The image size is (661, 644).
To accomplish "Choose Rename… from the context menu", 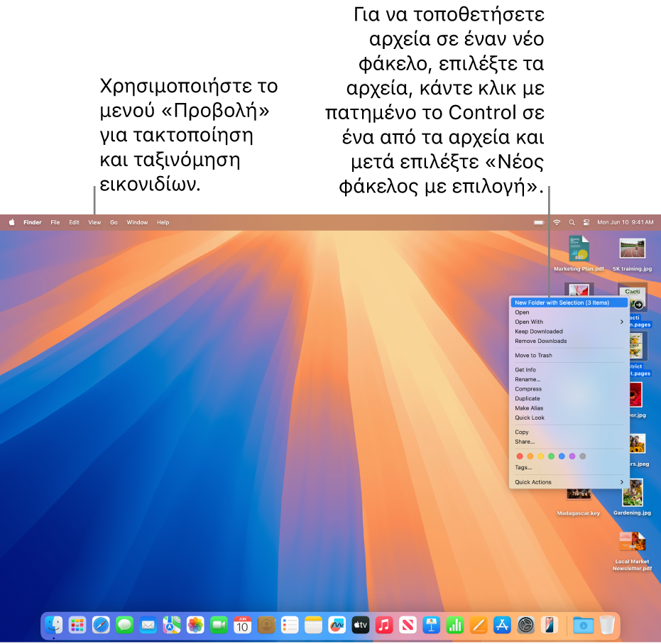I will click(569, 379).
